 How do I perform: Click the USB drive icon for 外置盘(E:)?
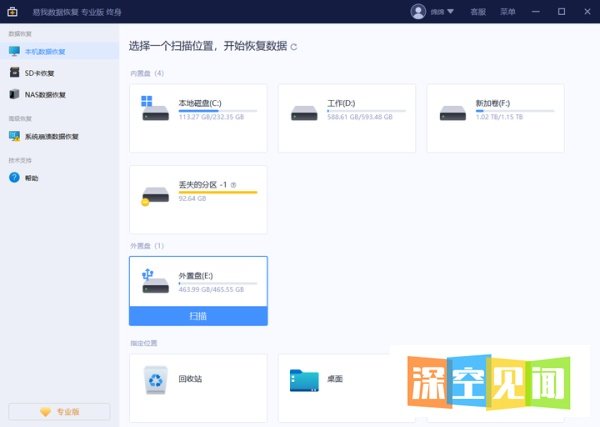click(x=155, y=281)
